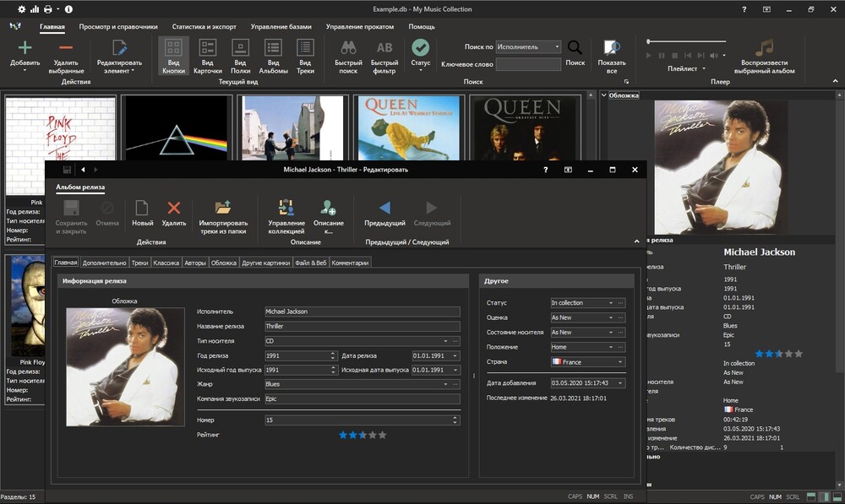The image size is (845, 504).
Task: Adjust the player volume slider
Action: 685,41
